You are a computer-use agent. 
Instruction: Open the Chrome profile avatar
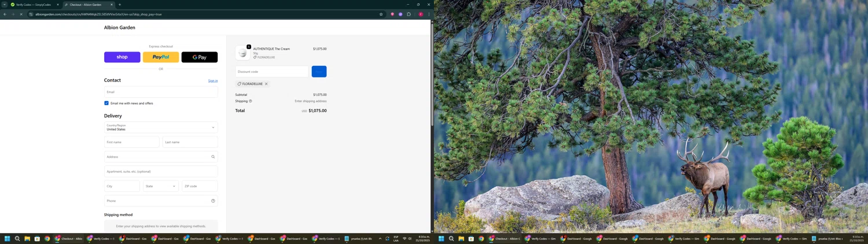421,14
